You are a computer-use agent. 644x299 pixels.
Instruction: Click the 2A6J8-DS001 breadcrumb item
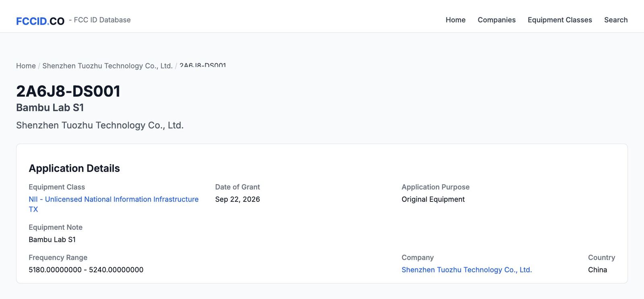(x=202, y=66)
